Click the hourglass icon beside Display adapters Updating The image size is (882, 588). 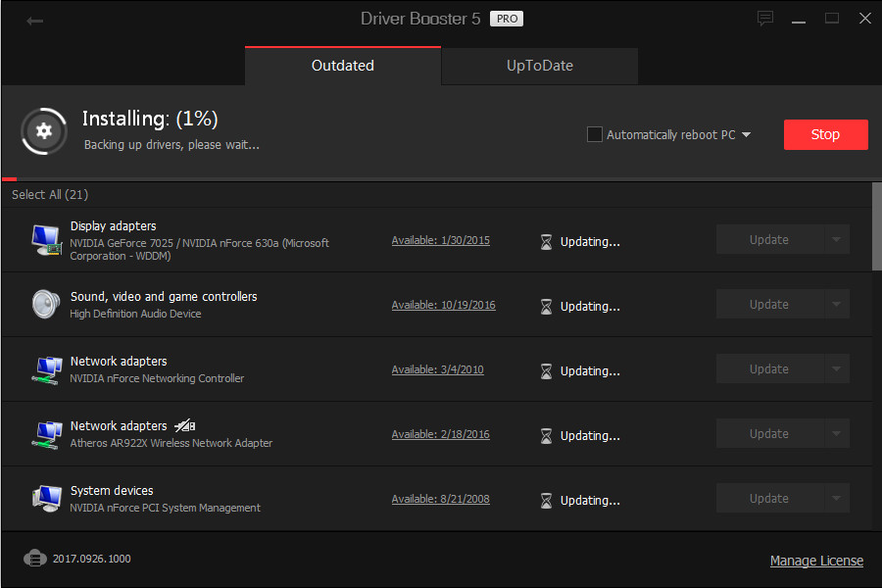click(x=546, y=241)
